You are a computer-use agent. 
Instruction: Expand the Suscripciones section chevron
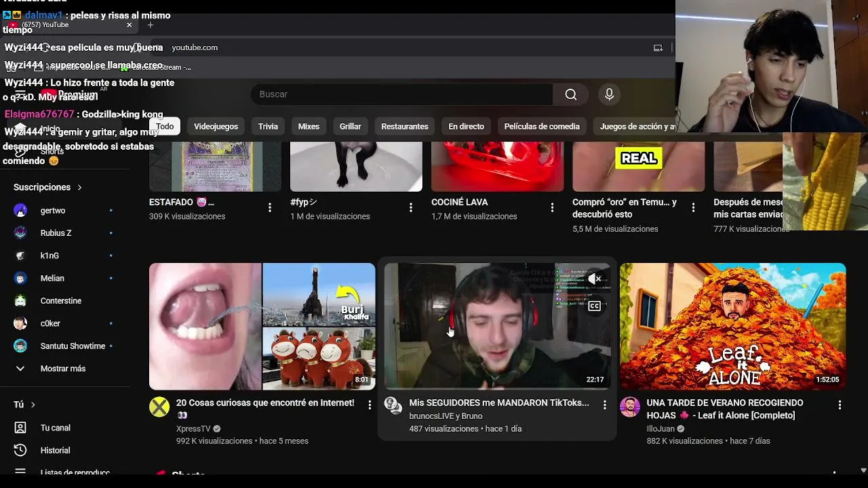[79, 187]
